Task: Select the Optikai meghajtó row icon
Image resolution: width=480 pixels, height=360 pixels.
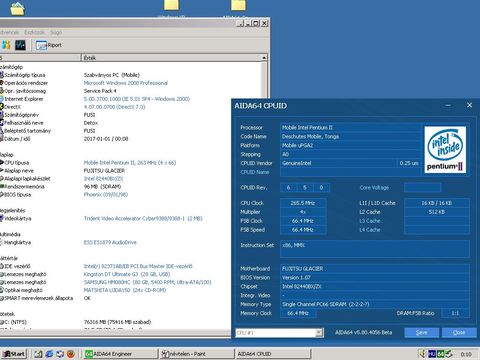Action: [x=1, y=290]
